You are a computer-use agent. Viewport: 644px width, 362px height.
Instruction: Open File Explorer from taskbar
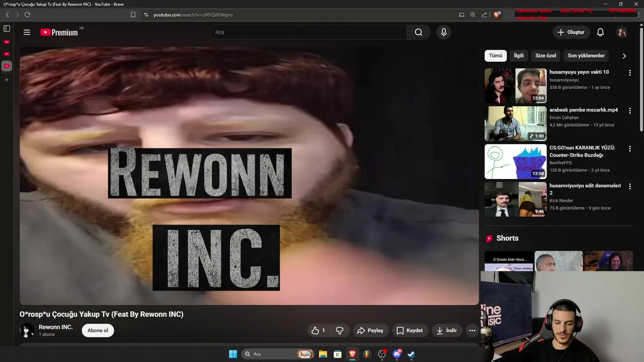[323, 354]
